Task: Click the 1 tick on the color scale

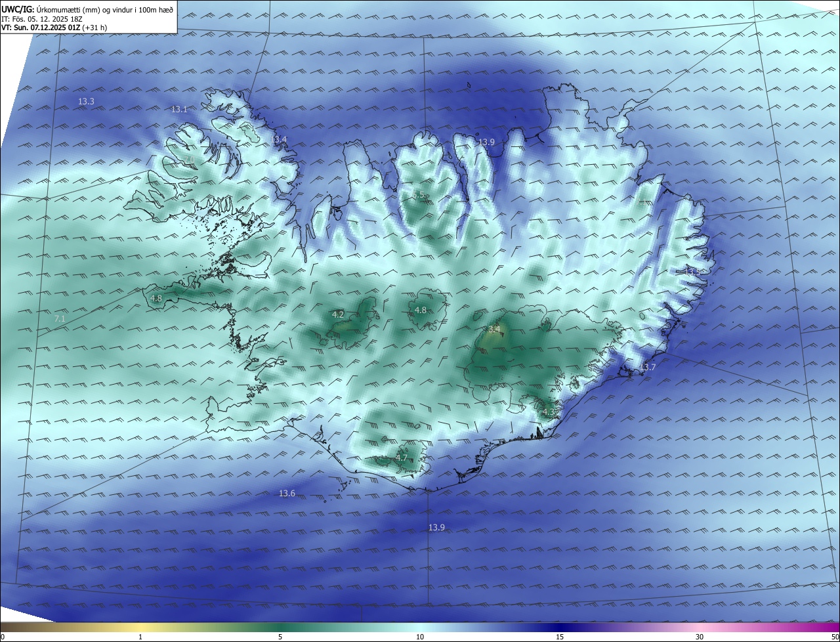Action: [x=140, y=637]
